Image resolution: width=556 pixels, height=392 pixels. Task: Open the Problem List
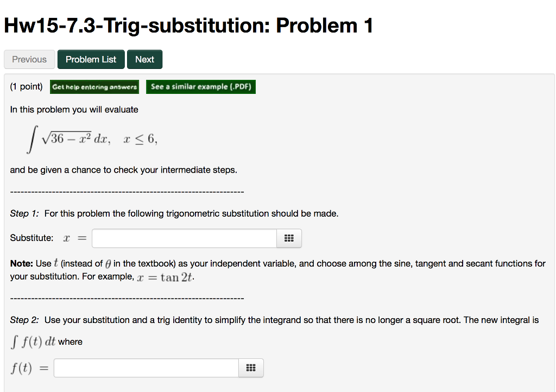coord(91,59)
